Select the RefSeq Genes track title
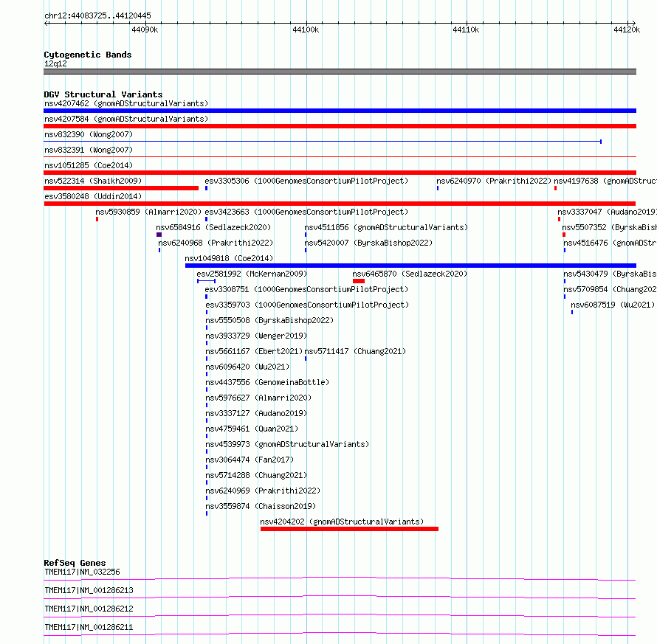This screenshot has height=644, width=657. pyautogui.click(x=75, y=563)
